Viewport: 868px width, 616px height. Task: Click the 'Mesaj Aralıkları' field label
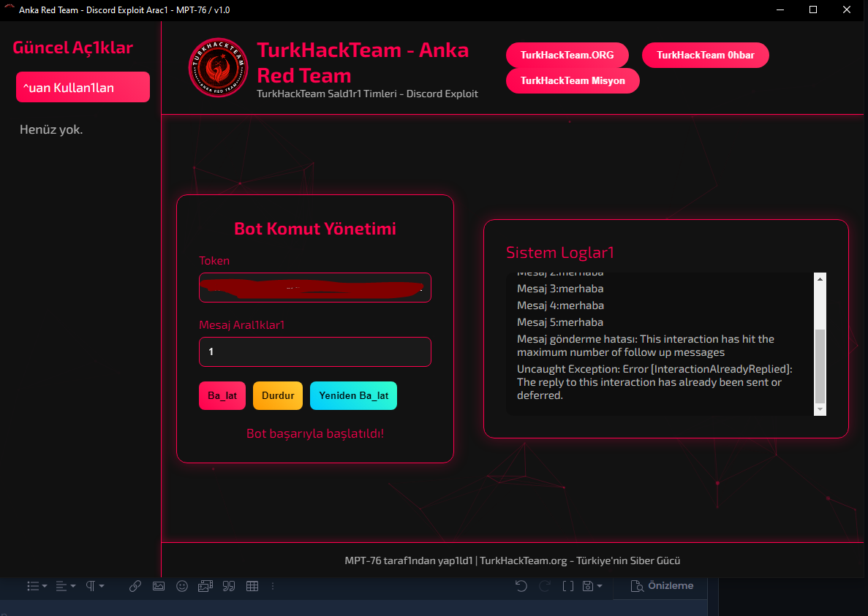point(242,325)
